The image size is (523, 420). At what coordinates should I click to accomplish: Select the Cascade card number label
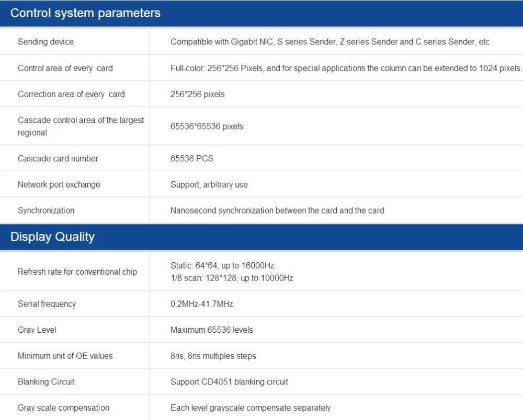pos(58,158)
